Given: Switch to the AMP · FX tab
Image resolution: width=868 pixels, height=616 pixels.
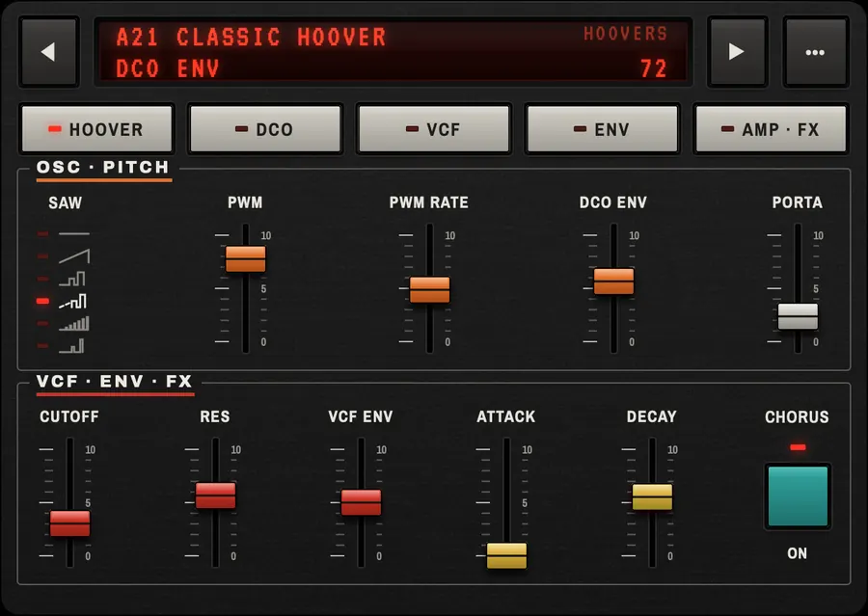Looking at the screenshot, I should 771,129.
